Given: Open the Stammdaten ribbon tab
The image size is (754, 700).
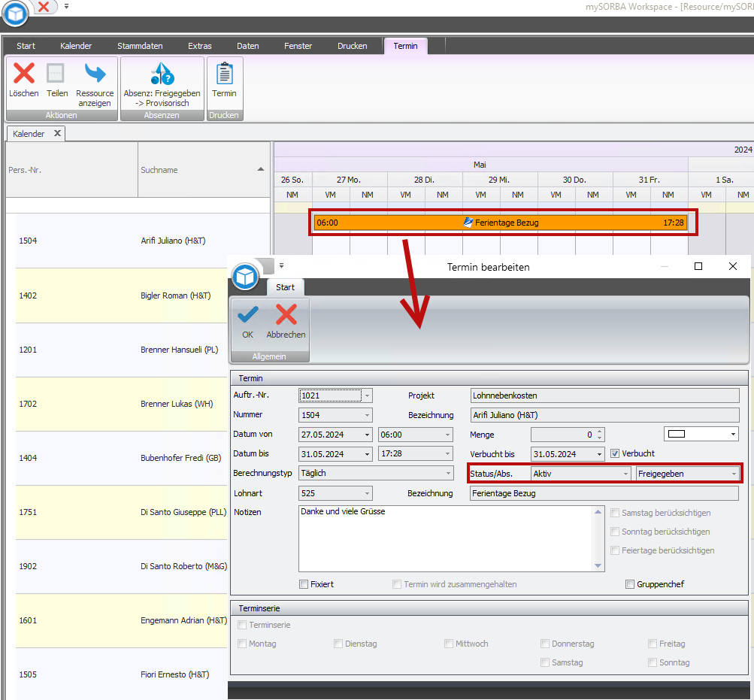Looking at the screenshot, I should [x=140, y=46].
